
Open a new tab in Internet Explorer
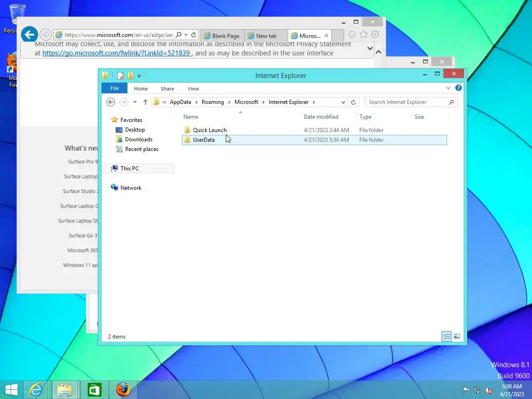[337, 36]
